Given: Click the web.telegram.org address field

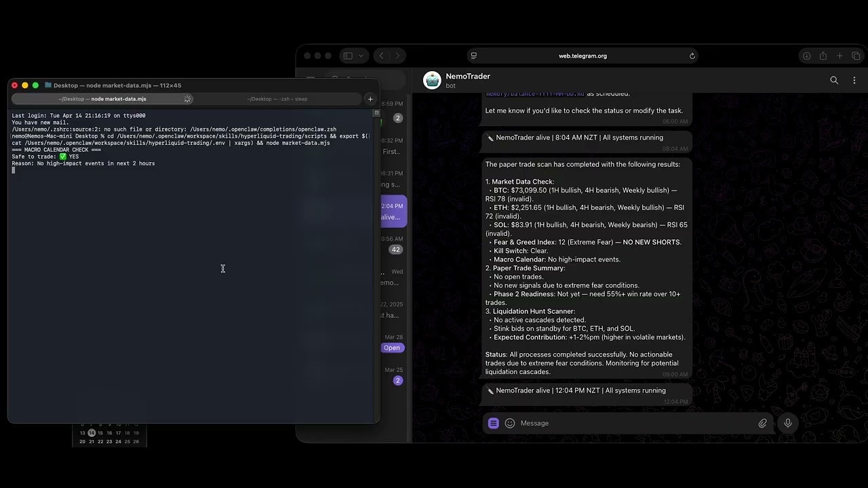Looking at the screenshot, I should point(583,56).
